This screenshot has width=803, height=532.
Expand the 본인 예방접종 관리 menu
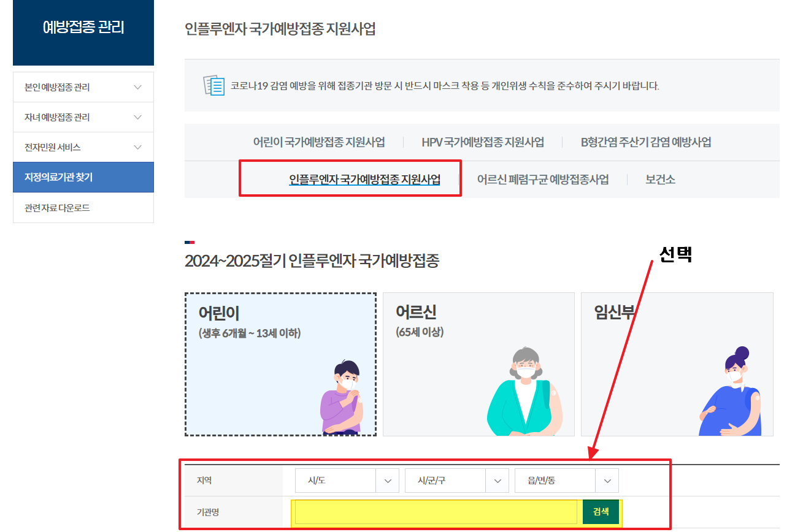click(83, 86)
